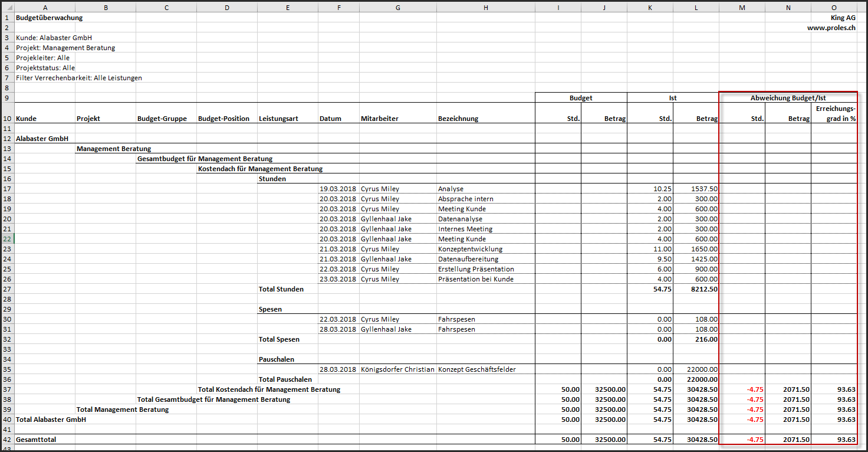868x452 pixels.
Task: Click the Gesamttotal label
Action: click(36, 440)
